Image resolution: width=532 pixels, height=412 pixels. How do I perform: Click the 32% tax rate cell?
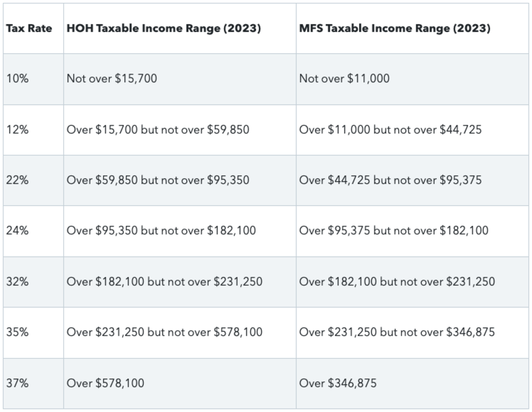click(18, 282)
